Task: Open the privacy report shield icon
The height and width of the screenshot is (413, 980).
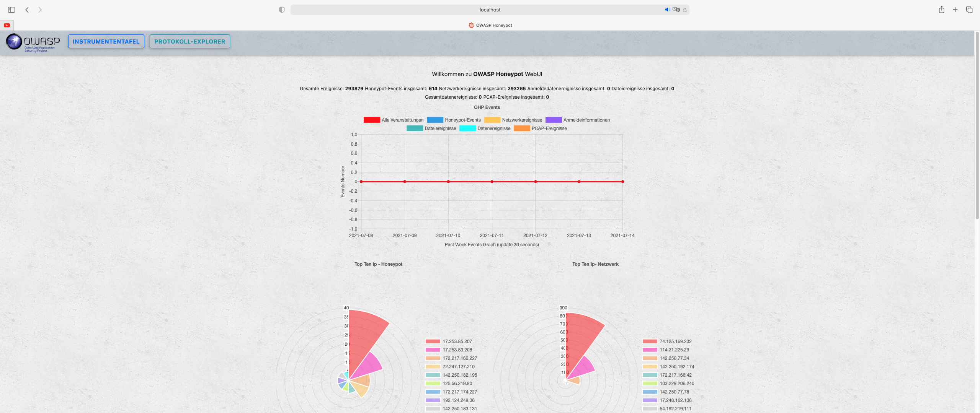Action: click(x=282, y=10)
